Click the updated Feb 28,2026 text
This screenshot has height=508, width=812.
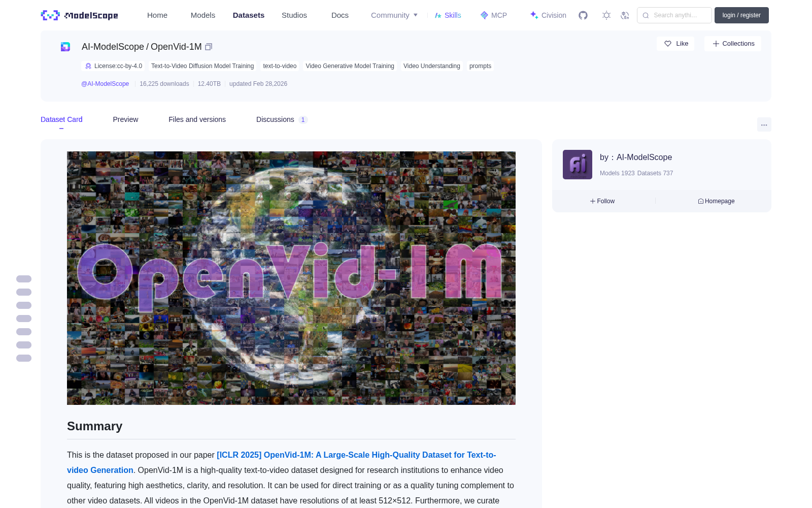[258, 84]
